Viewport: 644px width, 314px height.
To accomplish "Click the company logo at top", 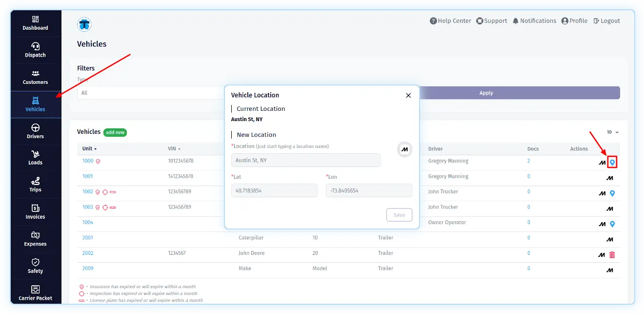I will click(x=84, y=24).
